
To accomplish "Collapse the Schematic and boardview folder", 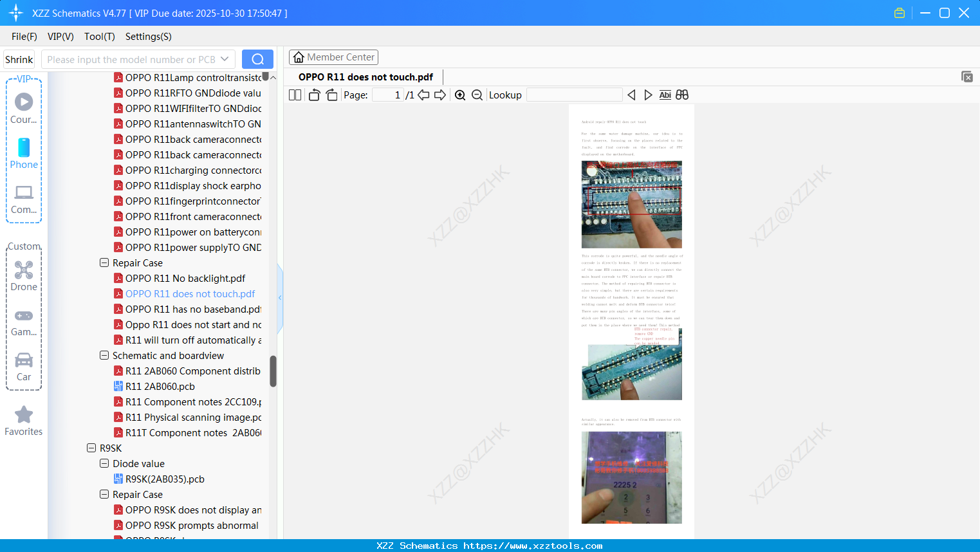I will click(104, 356).
